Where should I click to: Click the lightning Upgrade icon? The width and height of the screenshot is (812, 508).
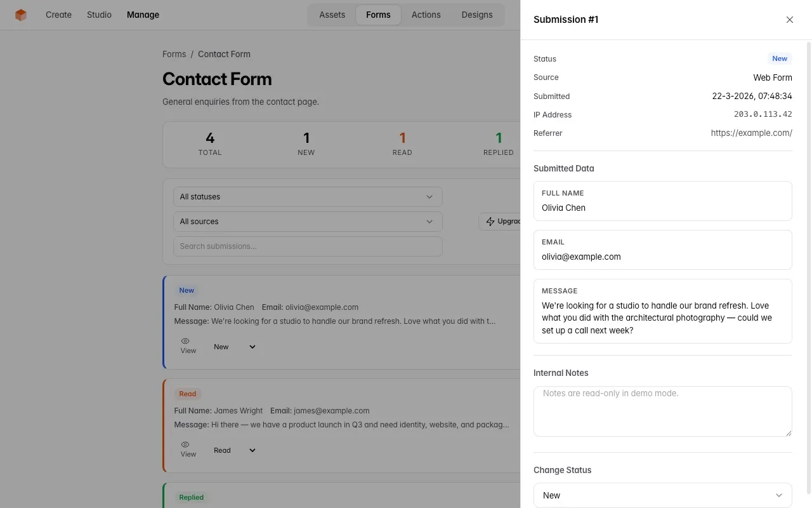tap(490, 221)
